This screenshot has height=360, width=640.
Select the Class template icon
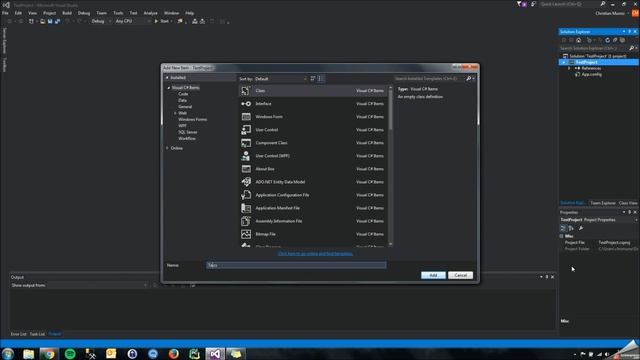(x=246, y=91)
